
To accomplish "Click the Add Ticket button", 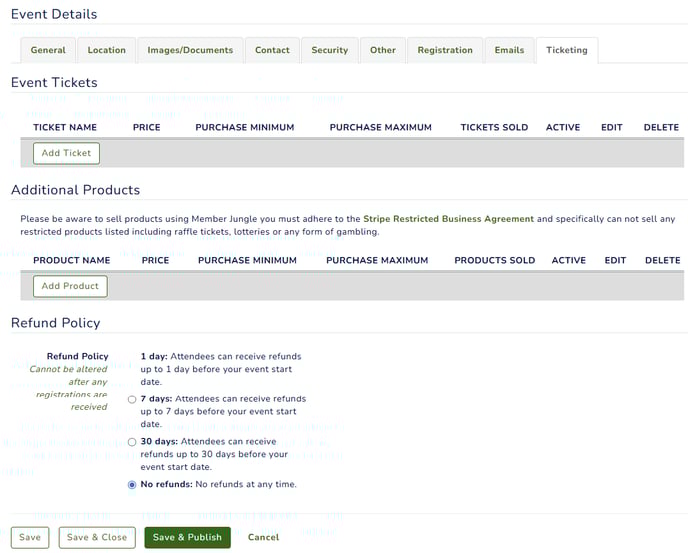I will (66, 153).
